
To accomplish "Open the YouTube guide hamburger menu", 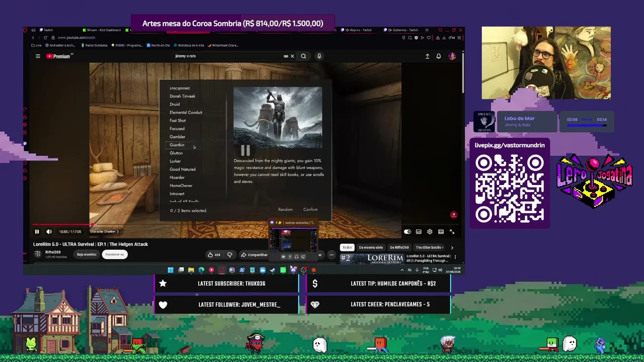I will [x=38, y=56].
